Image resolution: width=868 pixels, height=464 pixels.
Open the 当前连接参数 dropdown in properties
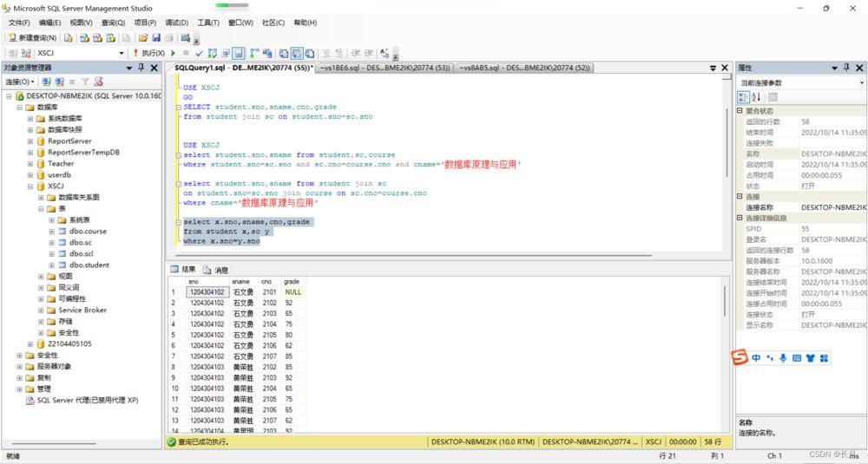point(861,82)
